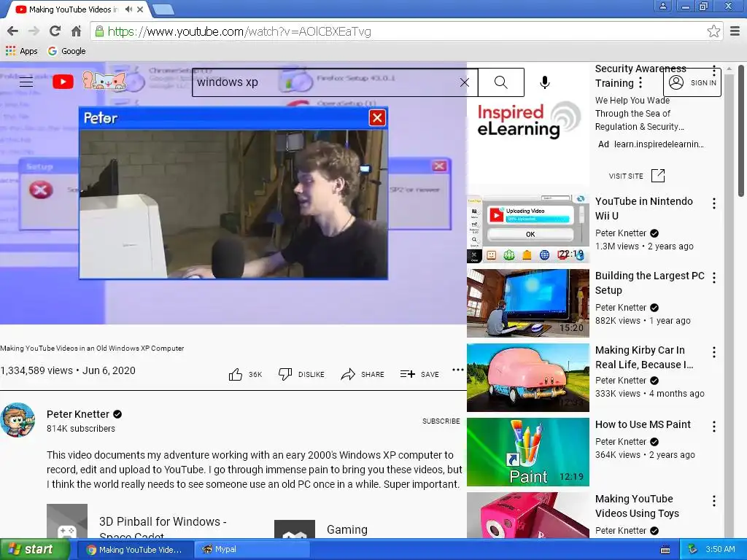This screenshot has width=747, height=560.
Task: Click the audio speaker icon on tab
Action: 128,9
